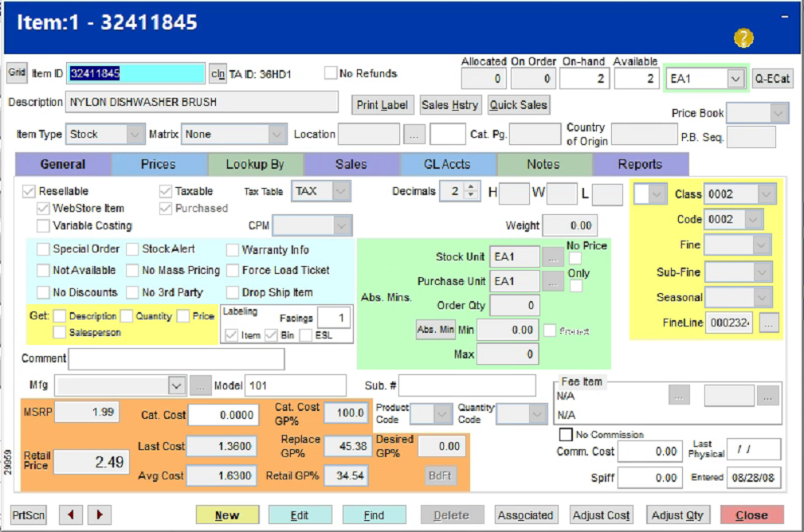Click the Print Label button

[382, 105]
